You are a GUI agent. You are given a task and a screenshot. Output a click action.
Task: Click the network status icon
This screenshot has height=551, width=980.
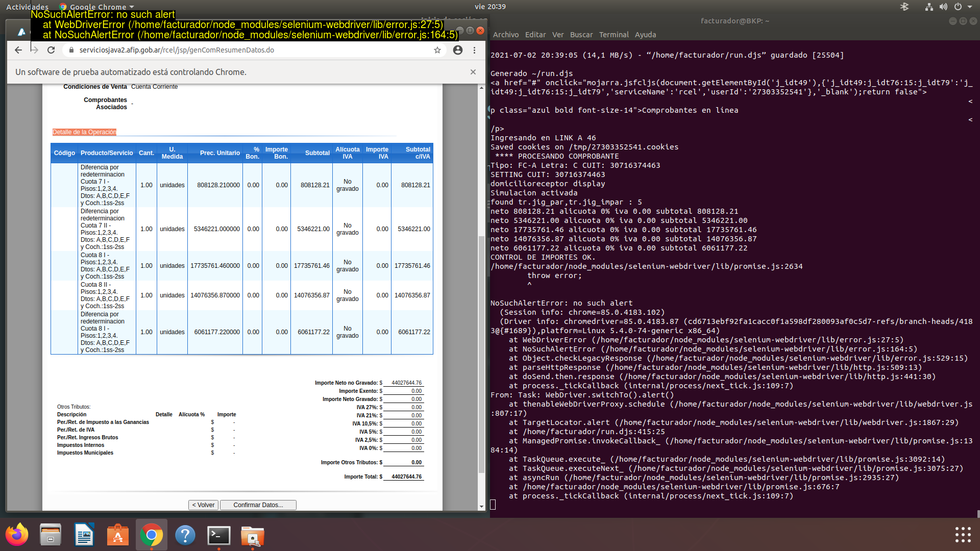(929, 7)
